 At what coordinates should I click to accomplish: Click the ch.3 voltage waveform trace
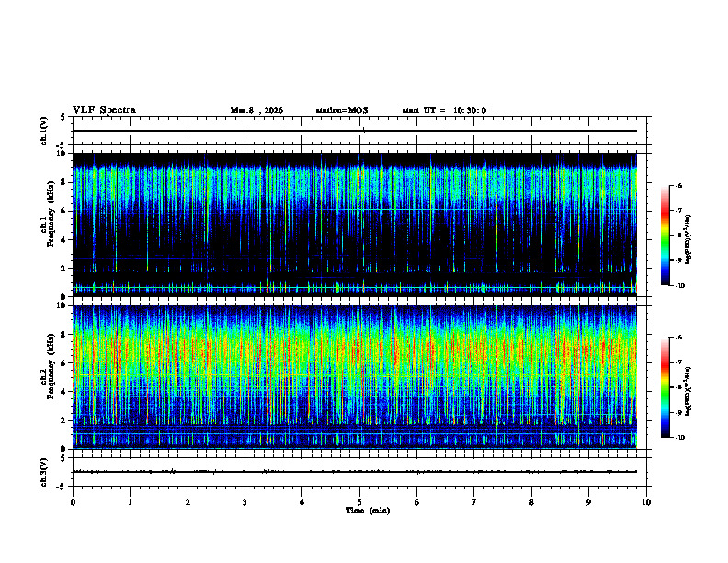tap(355, 472)
